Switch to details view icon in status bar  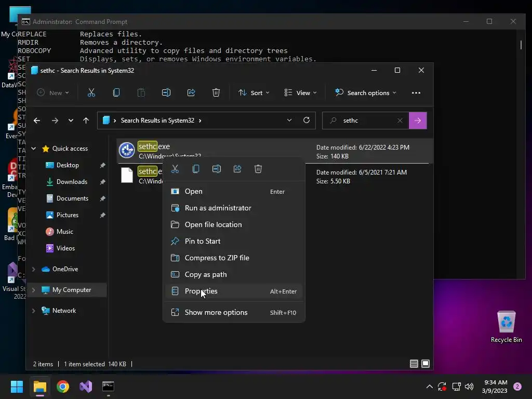click(x=414, y=364)
